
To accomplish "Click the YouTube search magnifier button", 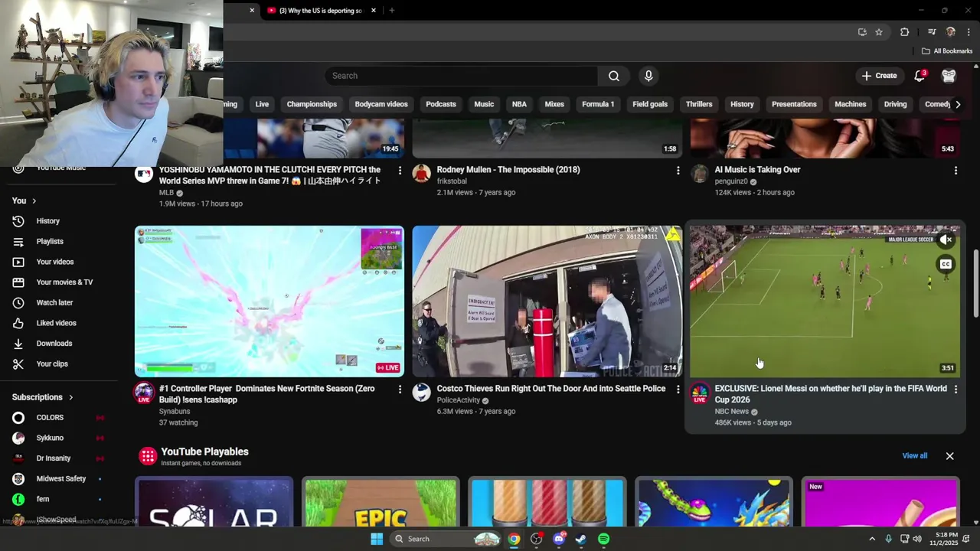I will click(x=614, y=76).
